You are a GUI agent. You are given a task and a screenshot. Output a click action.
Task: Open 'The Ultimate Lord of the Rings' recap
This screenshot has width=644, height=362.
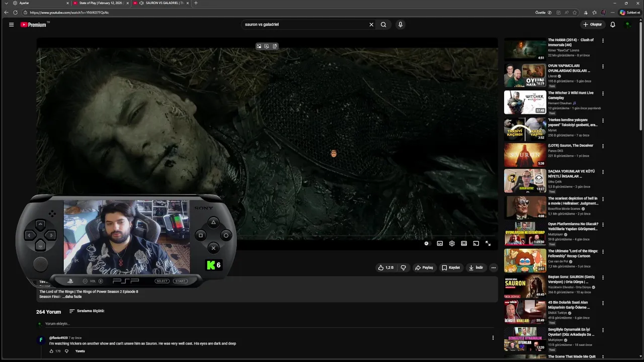573,253
